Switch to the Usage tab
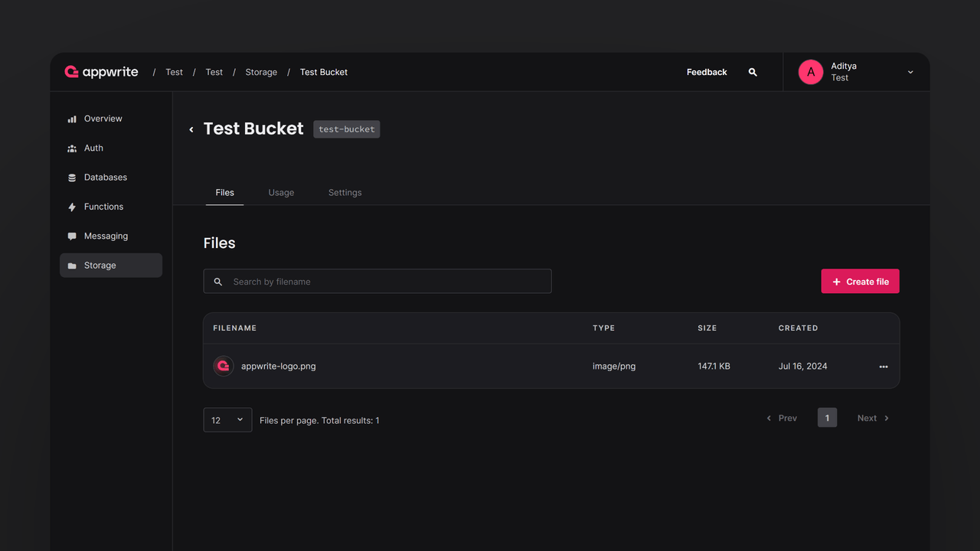This screenshot has height=551, width=980. click(281, 193)
